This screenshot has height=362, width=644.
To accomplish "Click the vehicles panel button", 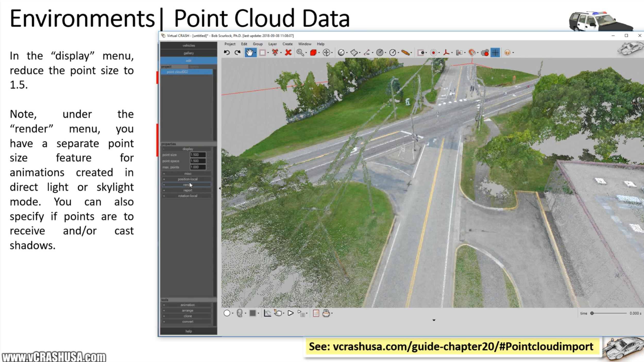I will point(189,45).
